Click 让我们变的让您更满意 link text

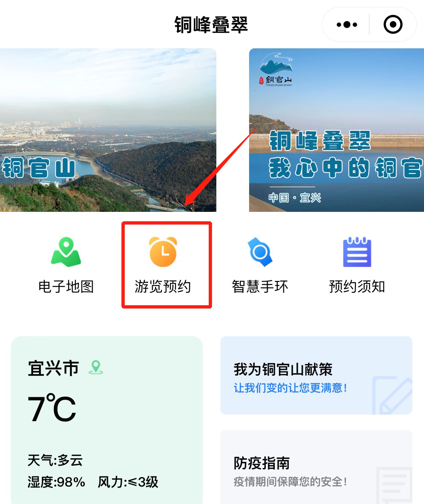coord(290,388)
